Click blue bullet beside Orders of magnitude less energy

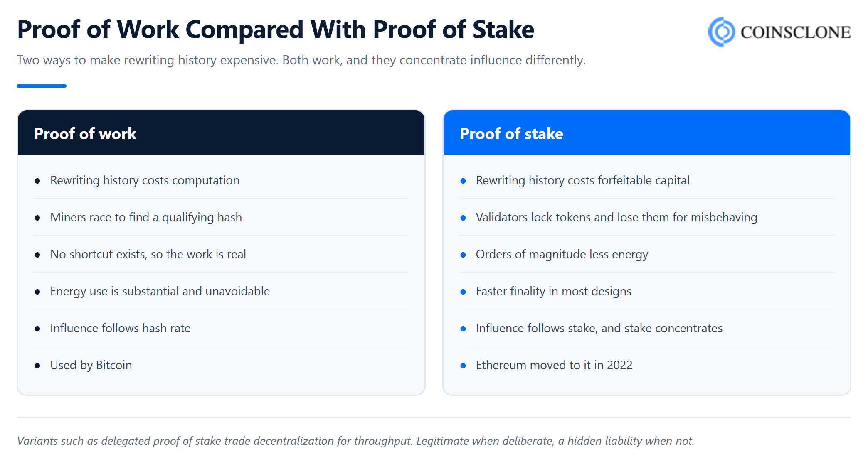[x=463, y=255]
